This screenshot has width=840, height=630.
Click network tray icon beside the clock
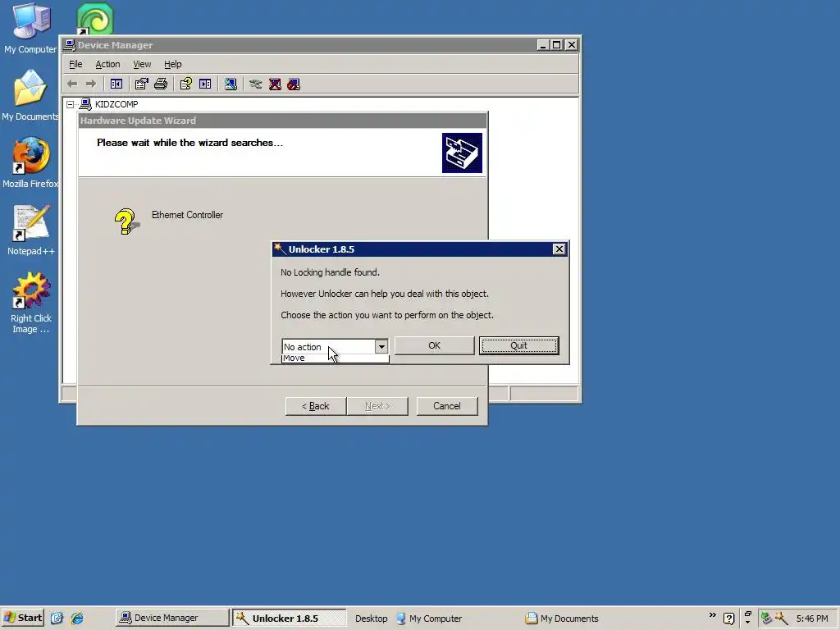[x=767, y=619]
